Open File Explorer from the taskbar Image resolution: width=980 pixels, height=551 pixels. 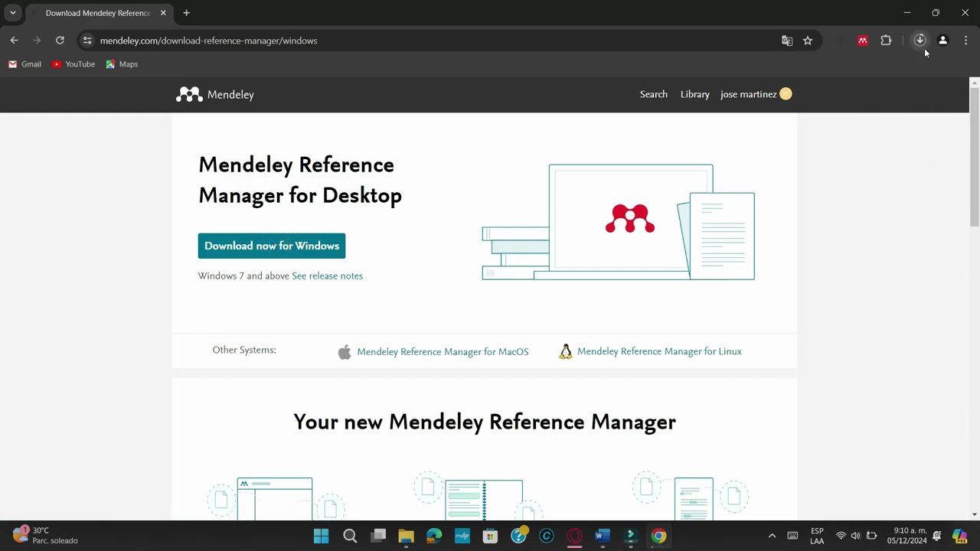click(406, 536)
